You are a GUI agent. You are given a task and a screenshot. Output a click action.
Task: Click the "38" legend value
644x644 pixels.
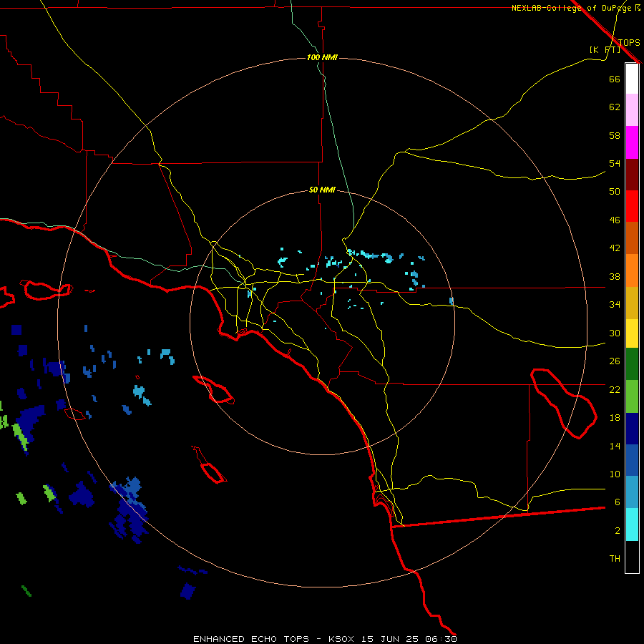[x=615, y=276]
